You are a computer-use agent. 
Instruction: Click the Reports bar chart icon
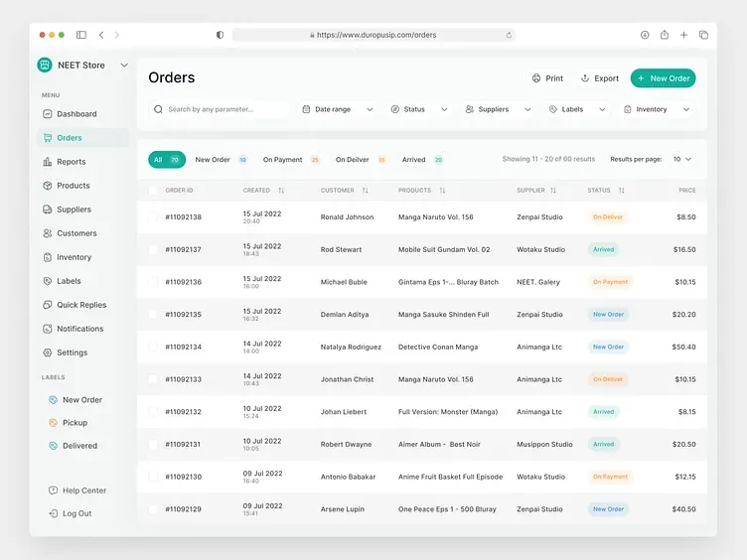pyautogui.click(x=47, y=162)
